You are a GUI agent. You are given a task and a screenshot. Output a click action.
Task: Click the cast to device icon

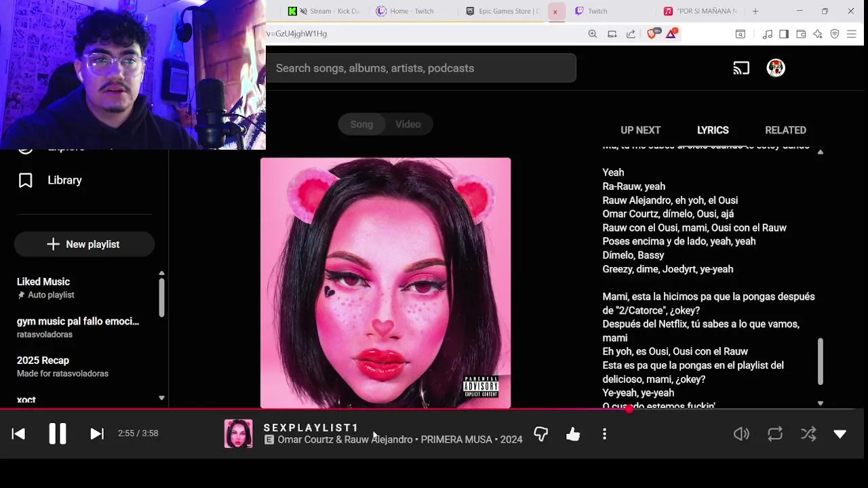click(741, 68)
